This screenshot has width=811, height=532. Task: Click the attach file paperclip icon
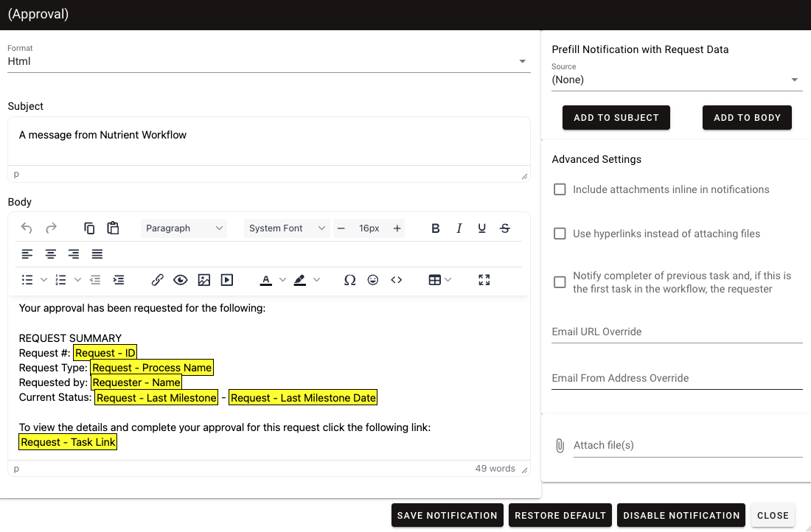pos(560,445)
